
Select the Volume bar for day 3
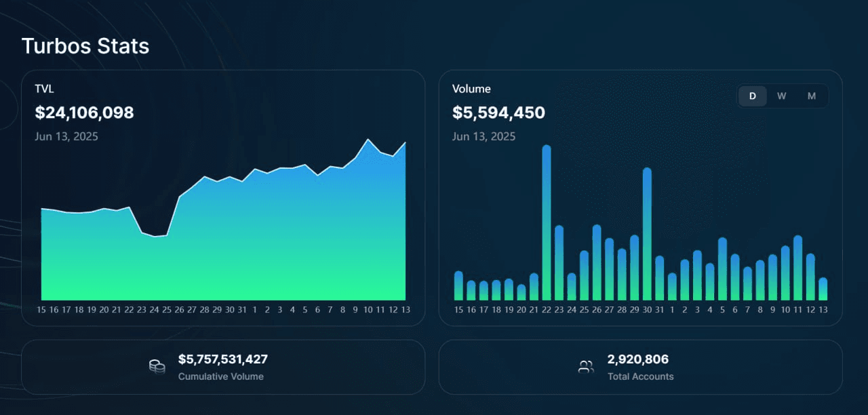697,275
